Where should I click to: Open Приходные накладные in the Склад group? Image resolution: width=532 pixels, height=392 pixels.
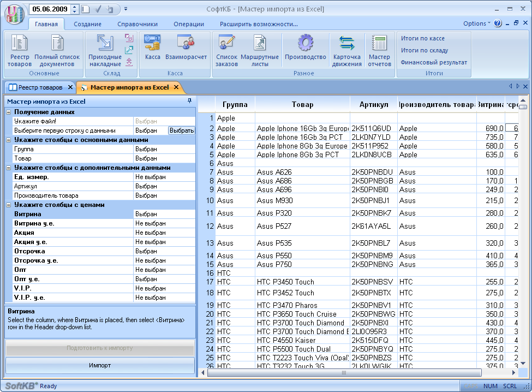coord(105,51)
